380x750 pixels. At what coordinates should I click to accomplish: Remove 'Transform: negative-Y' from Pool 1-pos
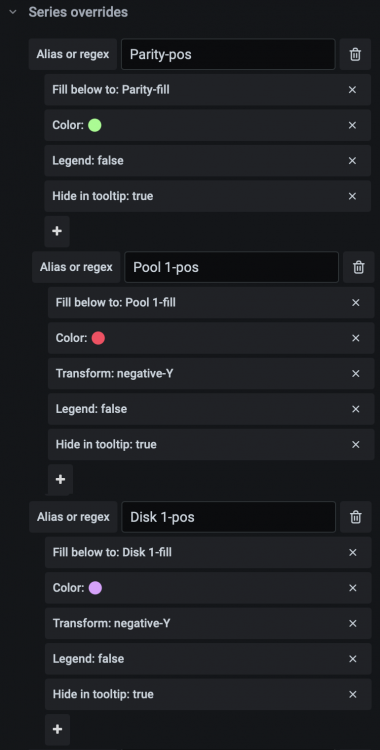click(x=356, y=374)
